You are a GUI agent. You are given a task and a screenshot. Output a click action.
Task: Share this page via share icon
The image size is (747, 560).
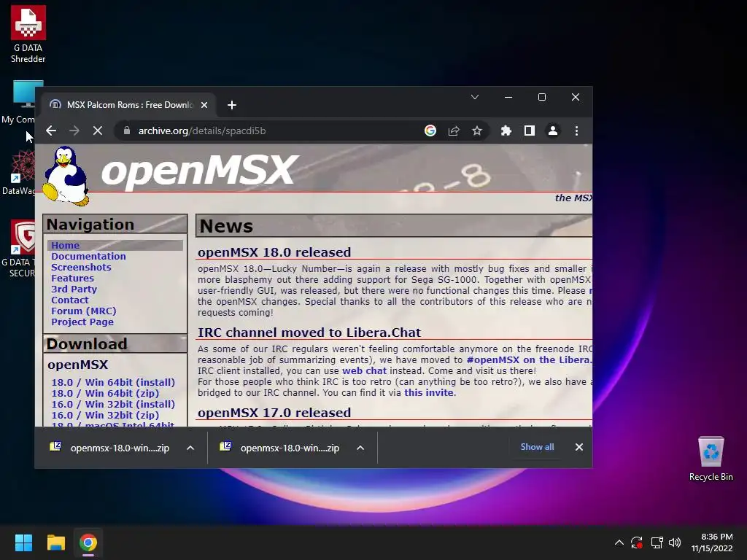(454, 131)
